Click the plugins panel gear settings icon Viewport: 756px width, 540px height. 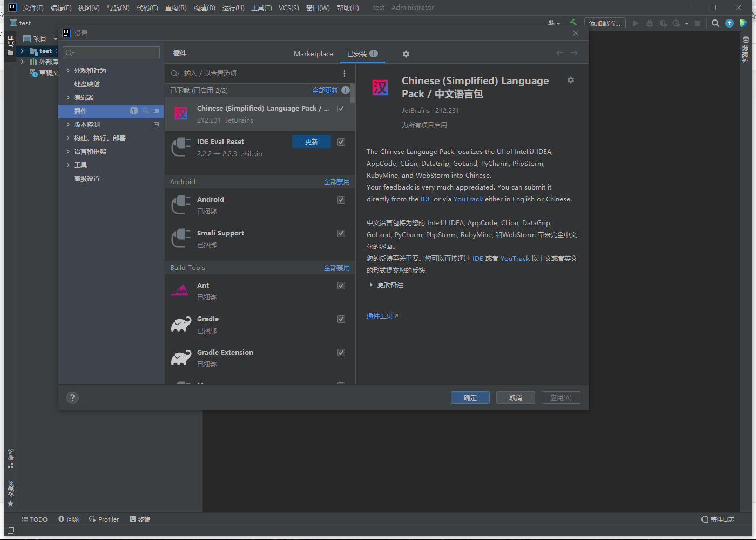pos(406,54)
